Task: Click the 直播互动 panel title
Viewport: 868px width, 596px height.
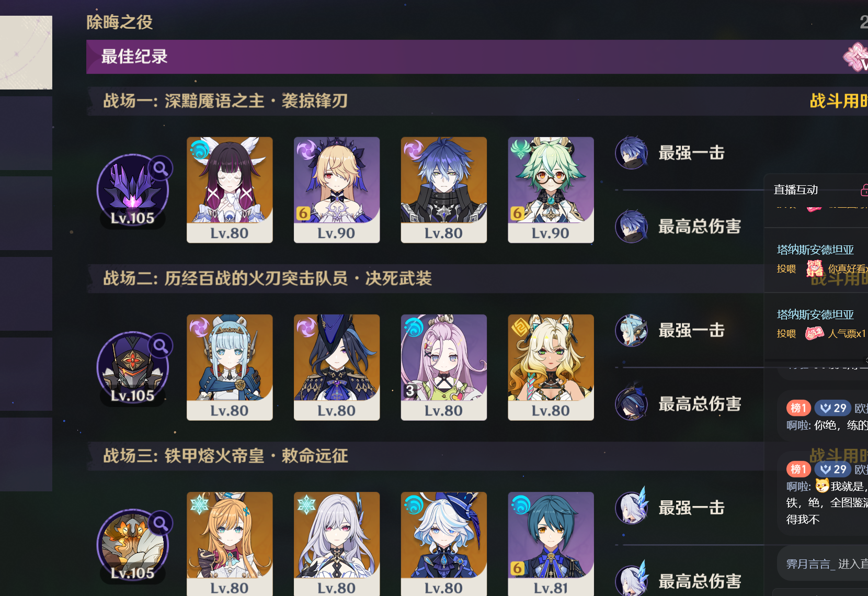Action: (796, 190)
